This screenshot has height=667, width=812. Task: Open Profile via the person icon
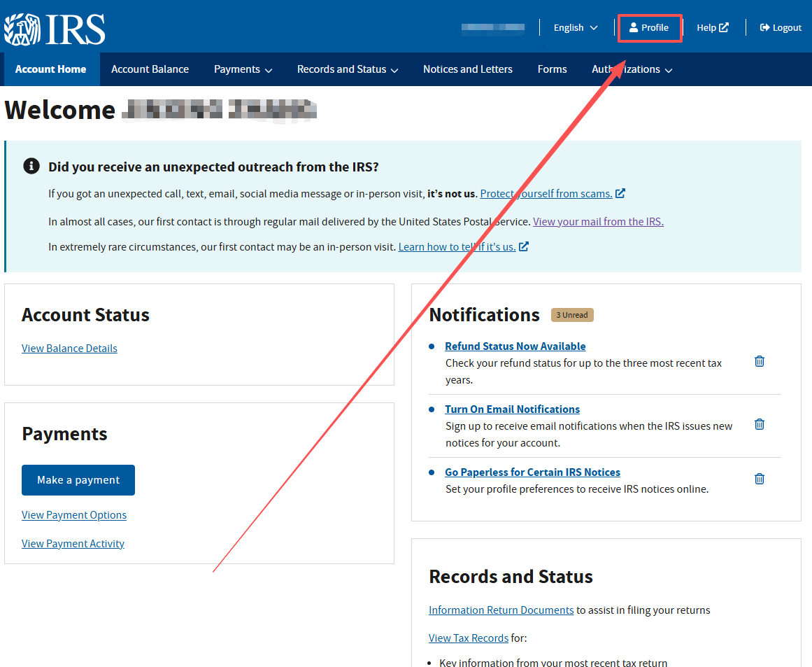pyautogui.click(x=634, y=28)
